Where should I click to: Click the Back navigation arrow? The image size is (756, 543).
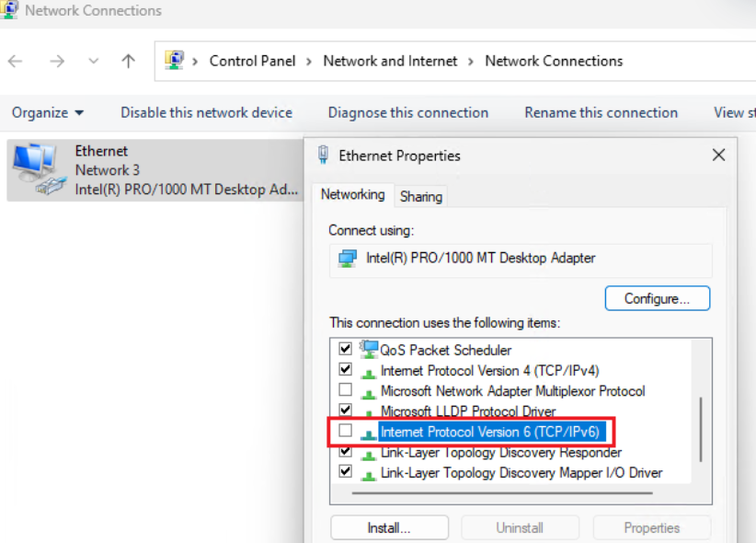tap(15, 62)
